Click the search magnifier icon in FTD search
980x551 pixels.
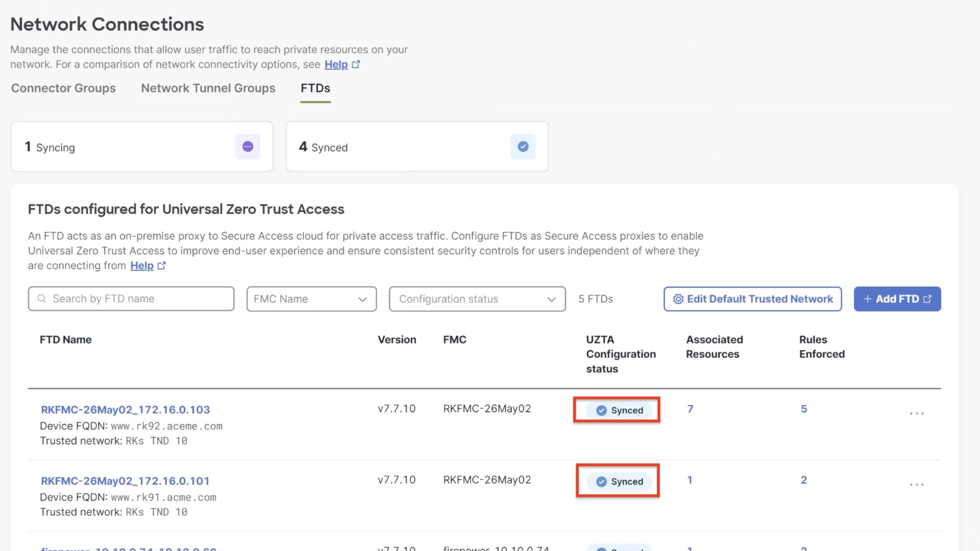42,299
